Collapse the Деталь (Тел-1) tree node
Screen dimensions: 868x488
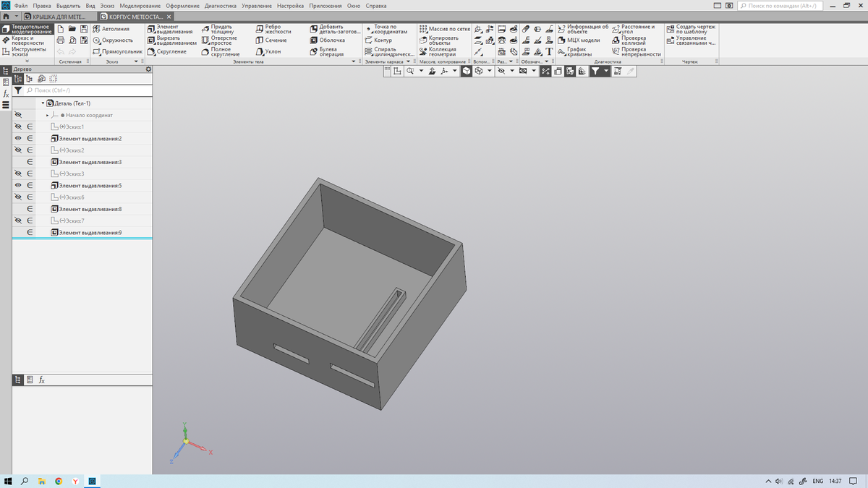(43, 103)
